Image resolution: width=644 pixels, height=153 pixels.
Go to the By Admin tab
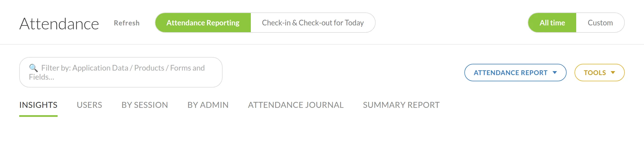coord(208,105)
